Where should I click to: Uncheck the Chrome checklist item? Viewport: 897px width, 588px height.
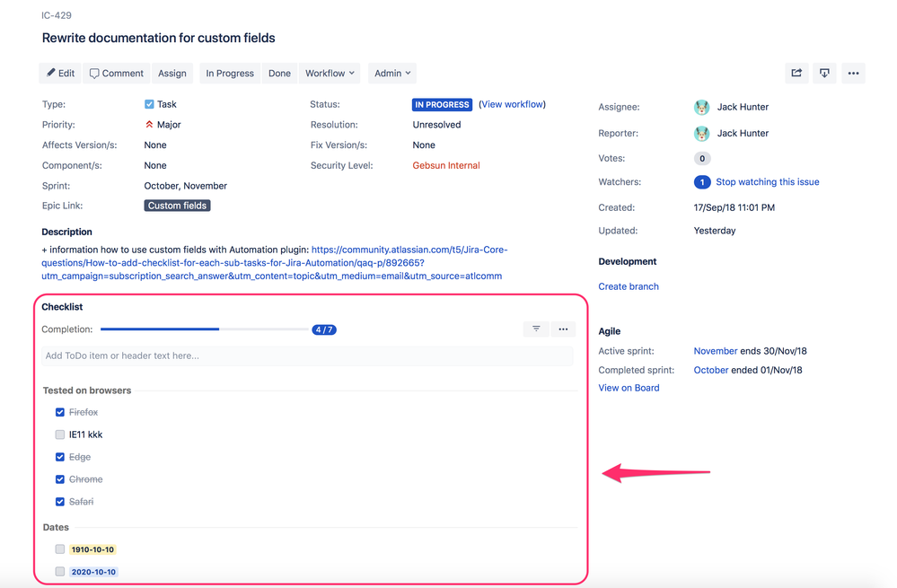(60, 479)
